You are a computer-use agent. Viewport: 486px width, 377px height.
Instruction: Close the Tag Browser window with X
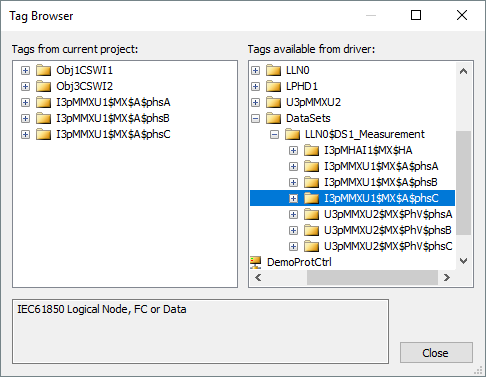[462, 15]
